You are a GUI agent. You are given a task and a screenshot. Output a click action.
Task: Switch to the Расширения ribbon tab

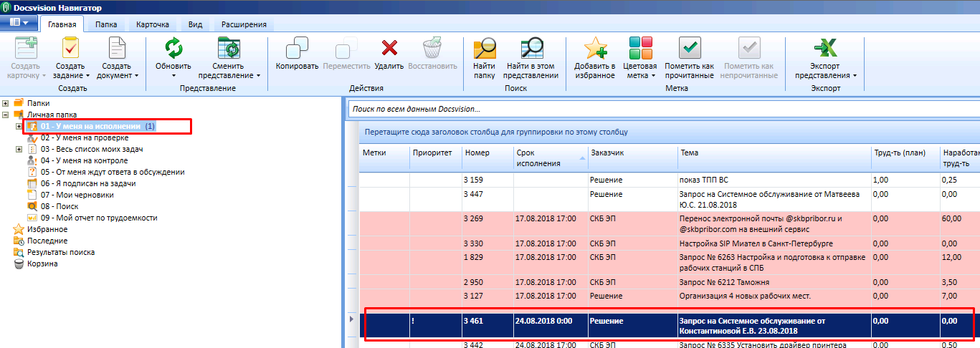[x=244, y=24]
